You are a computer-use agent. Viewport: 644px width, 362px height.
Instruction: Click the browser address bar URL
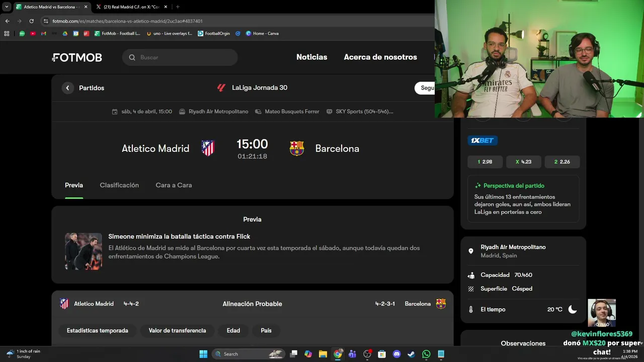(128, 21)
